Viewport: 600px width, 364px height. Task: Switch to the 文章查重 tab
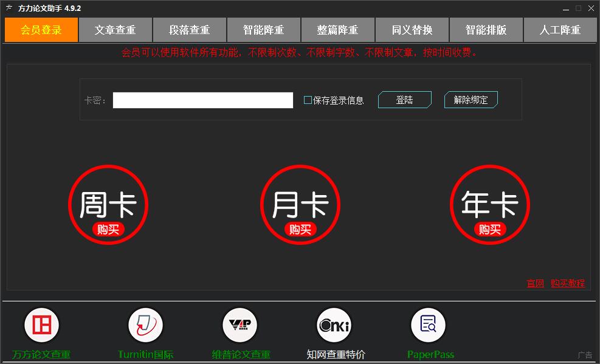tap(115, 29)
